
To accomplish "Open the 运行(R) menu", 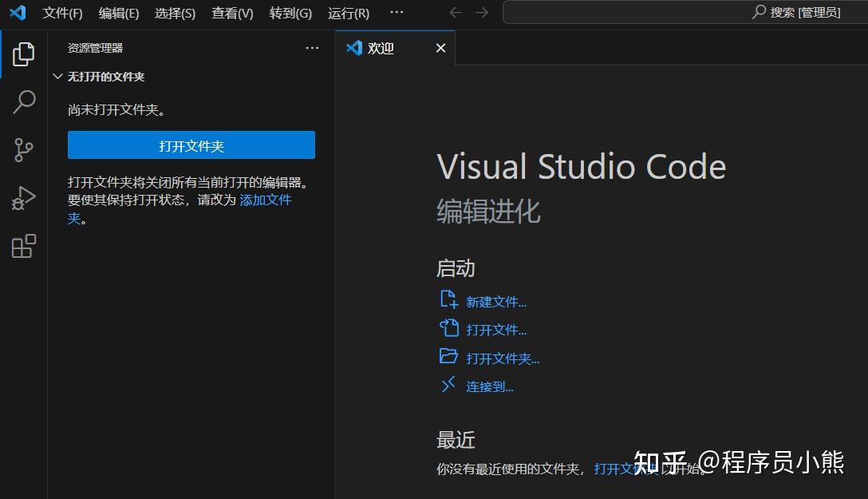I will point(349,13).
